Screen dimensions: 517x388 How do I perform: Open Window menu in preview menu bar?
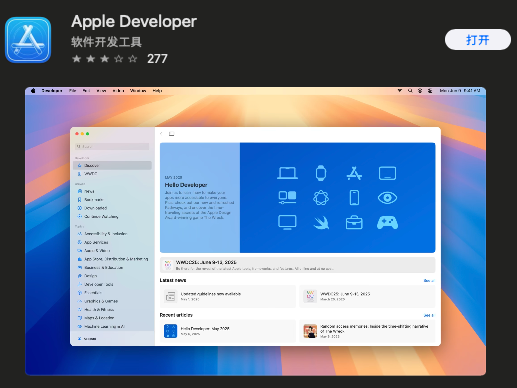138,91
